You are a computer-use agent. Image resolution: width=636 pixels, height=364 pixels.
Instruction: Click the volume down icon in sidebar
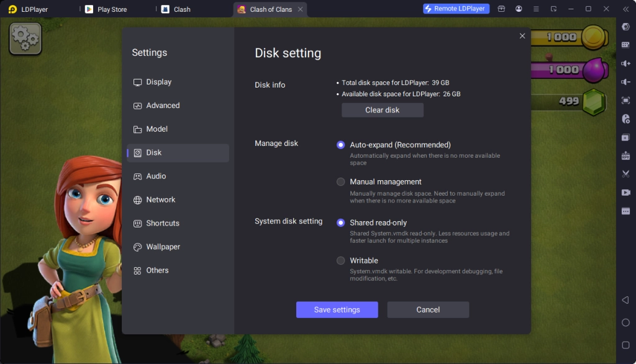click(x=625, y=82)
